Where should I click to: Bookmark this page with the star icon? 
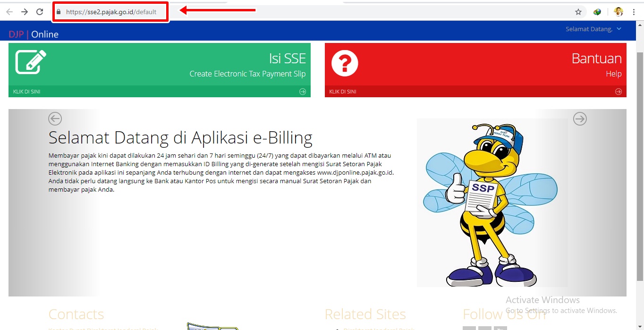pos(578,12)
